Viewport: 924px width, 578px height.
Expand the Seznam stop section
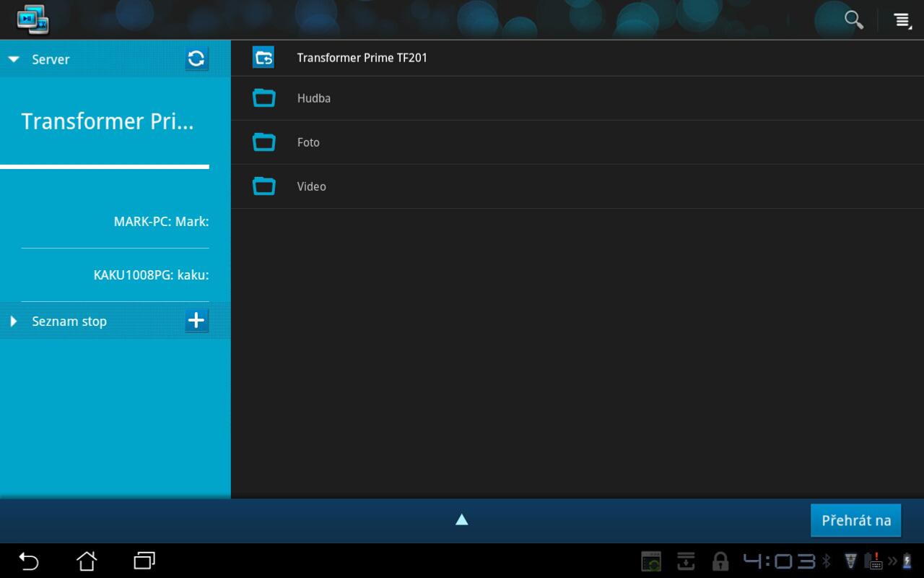(13, 321)
